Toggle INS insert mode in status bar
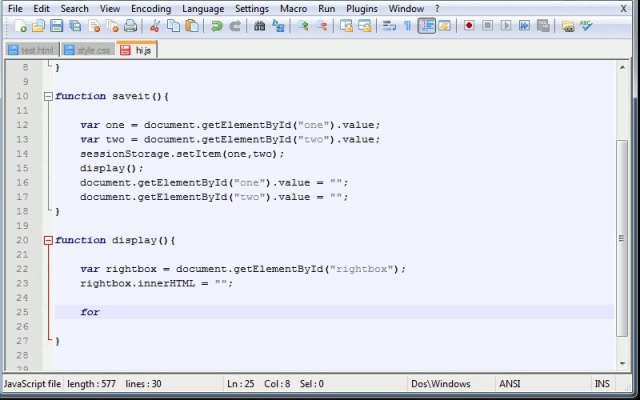Image resolution: width=640 pixels, height=400 pixels. (602, 384)
